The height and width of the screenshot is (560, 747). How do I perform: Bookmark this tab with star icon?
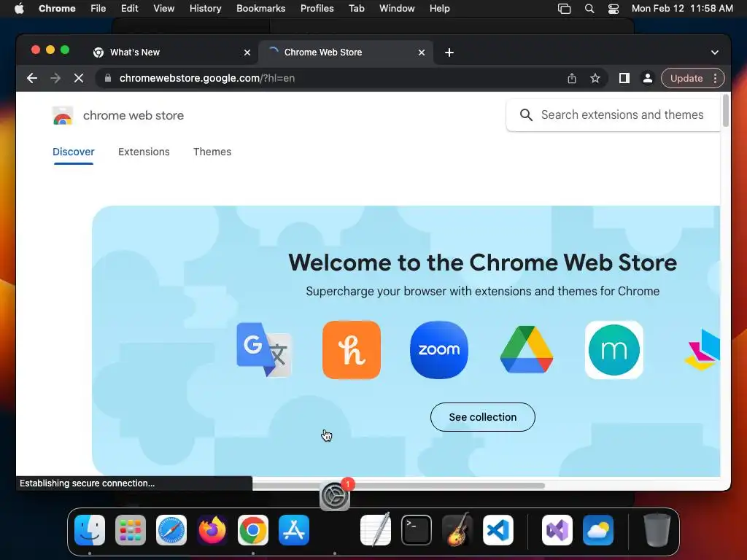595,78
